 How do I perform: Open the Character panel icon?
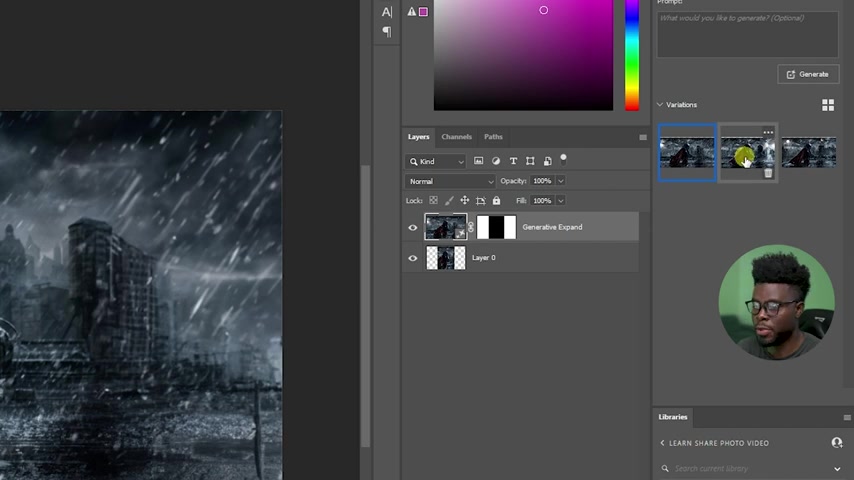[x=387, y=11]
